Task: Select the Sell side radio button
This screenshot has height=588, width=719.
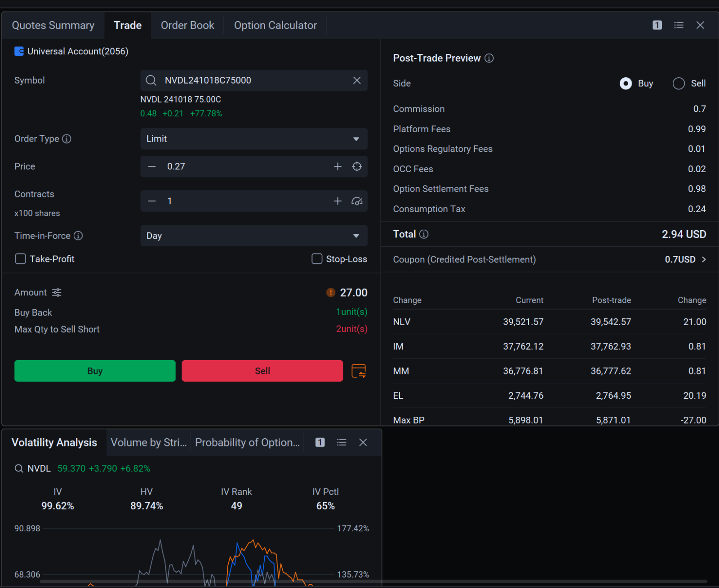Action: (679, 84)
